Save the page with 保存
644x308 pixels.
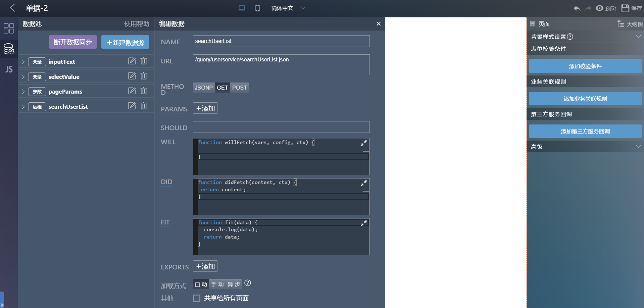(x=632, y=8)
